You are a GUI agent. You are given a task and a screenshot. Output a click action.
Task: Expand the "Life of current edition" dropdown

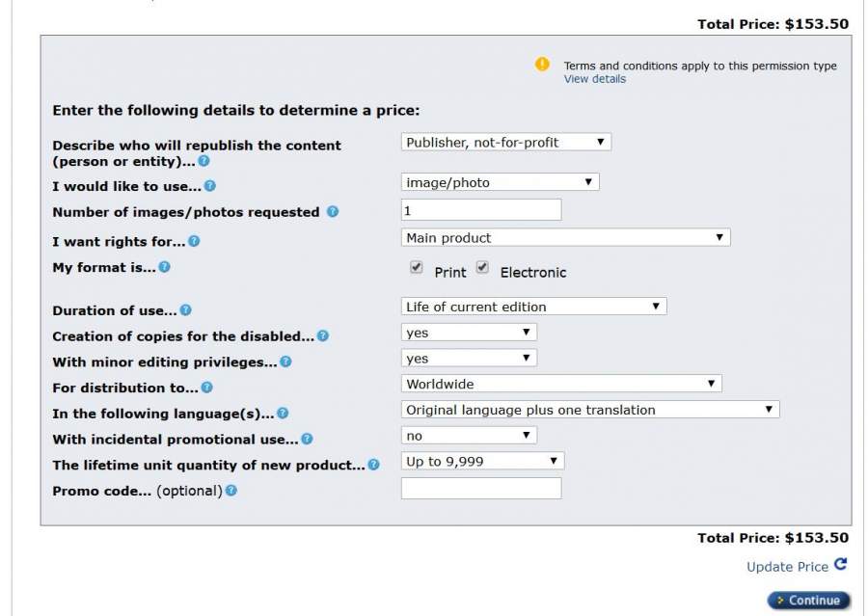pos(533,307)
